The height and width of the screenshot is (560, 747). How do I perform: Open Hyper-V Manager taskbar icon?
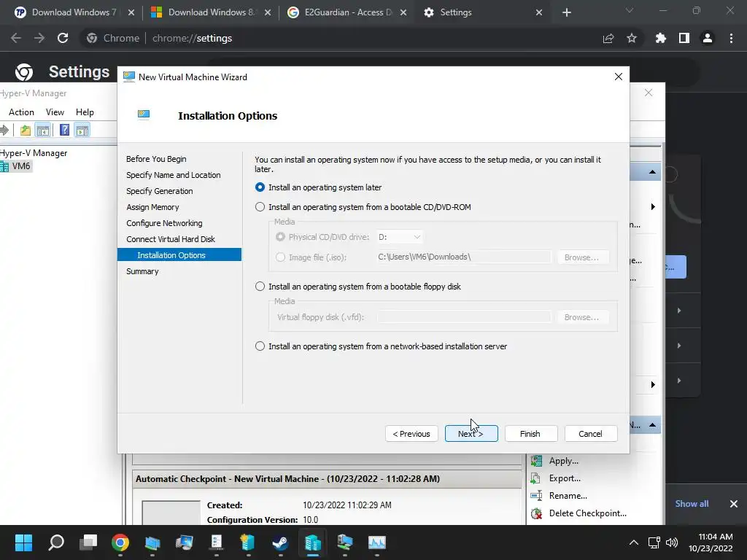coord(312,542)
